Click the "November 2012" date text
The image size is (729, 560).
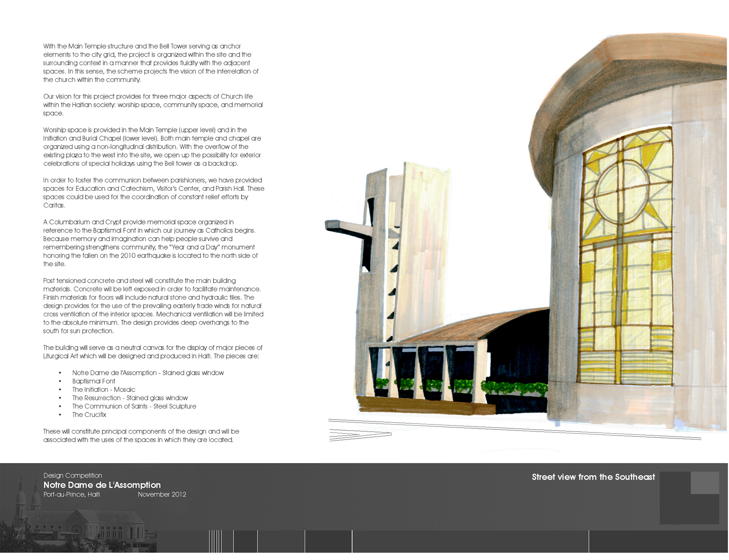(162, 494)
